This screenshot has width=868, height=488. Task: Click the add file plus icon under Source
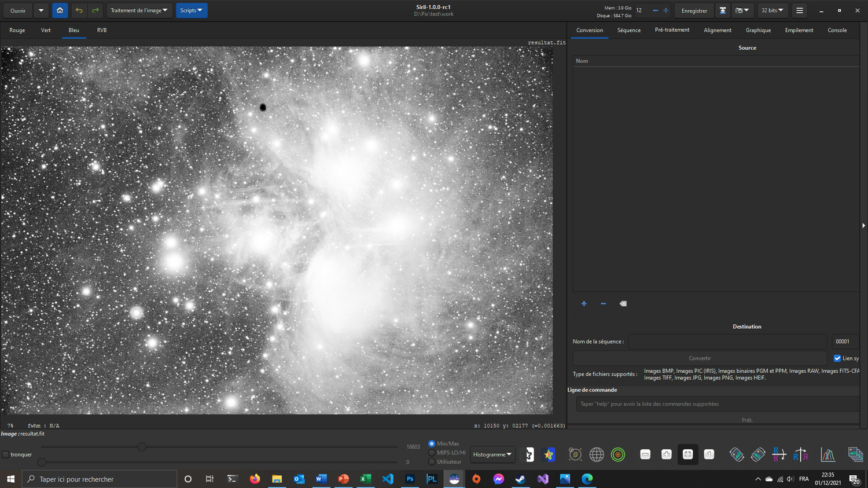[584, 304]
